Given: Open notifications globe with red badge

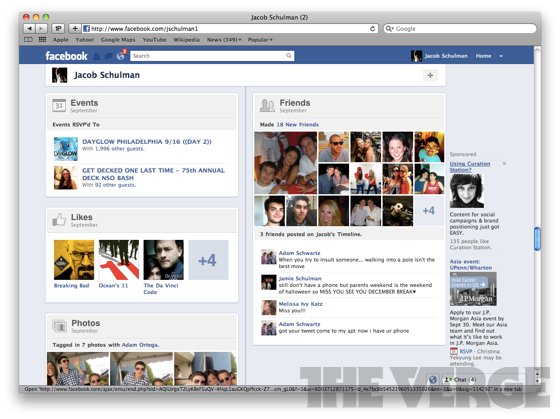Looking at the screenshot, I should point(121,56).
